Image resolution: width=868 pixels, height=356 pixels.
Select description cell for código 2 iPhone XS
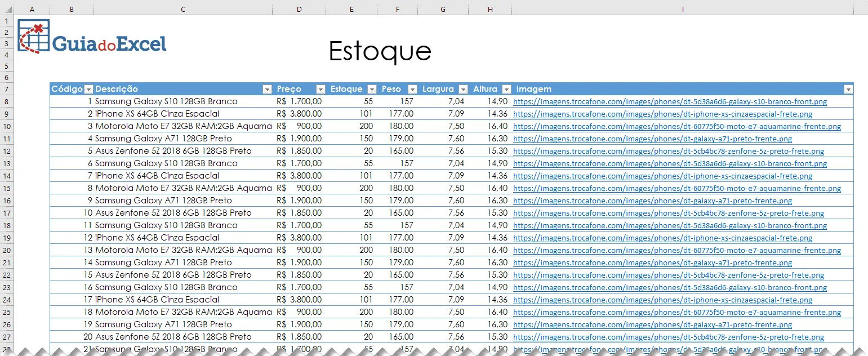click(x=183, y=114)
